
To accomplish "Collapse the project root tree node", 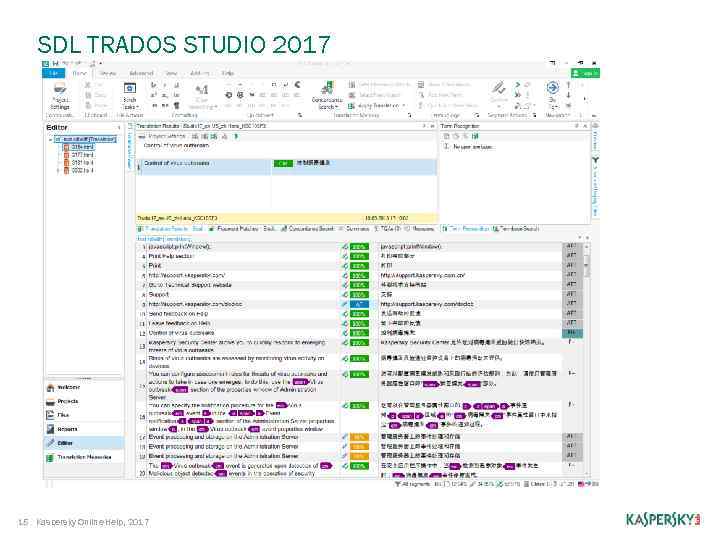I will 51,139.
